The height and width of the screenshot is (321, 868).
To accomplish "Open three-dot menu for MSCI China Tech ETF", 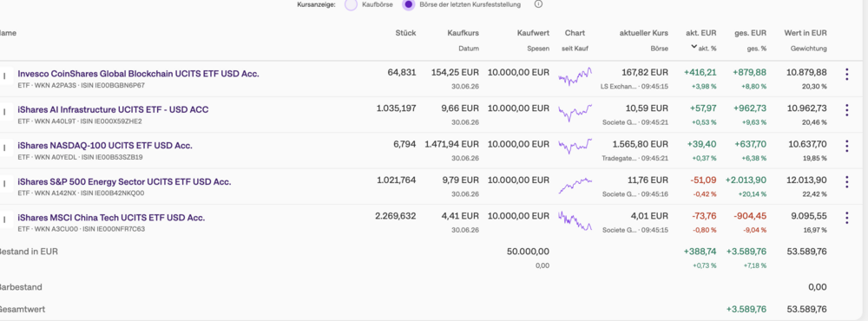I will click(846, 218).
